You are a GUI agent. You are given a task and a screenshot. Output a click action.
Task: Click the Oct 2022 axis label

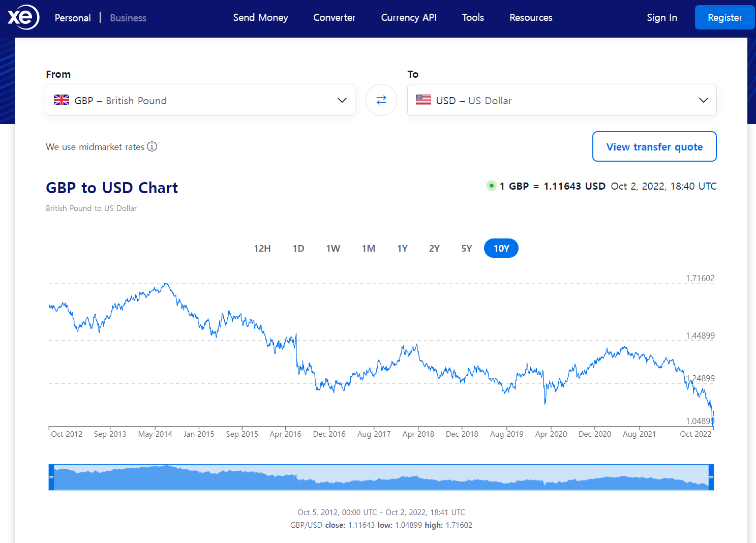point(695,434)
